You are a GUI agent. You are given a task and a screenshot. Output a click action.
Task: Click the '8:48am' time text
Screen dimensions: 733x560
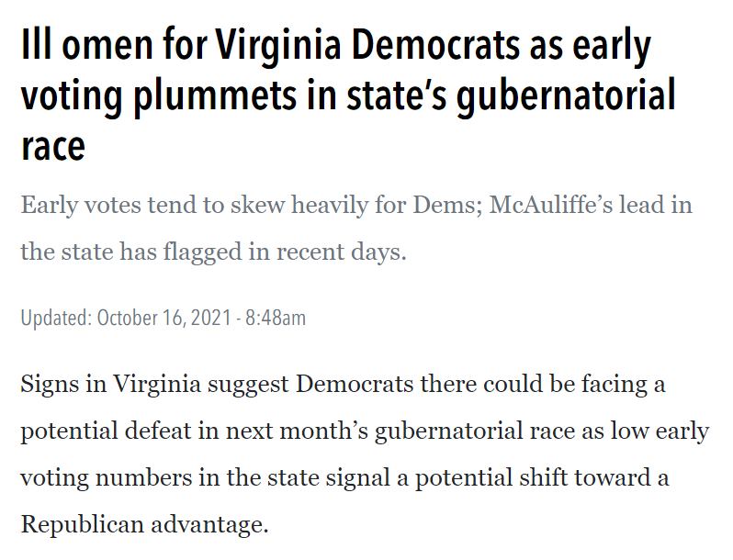pyautogui.click(x=276, y=319)
